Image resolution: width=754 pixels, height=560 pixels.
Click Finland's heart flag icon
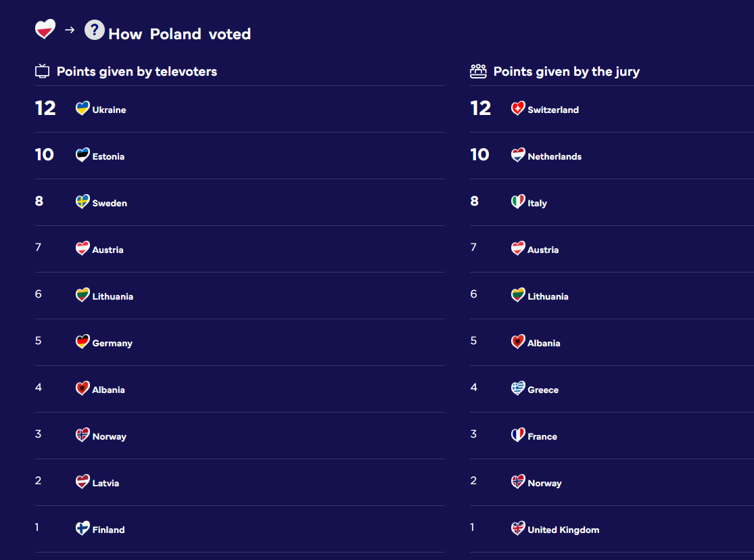point(83,528)
